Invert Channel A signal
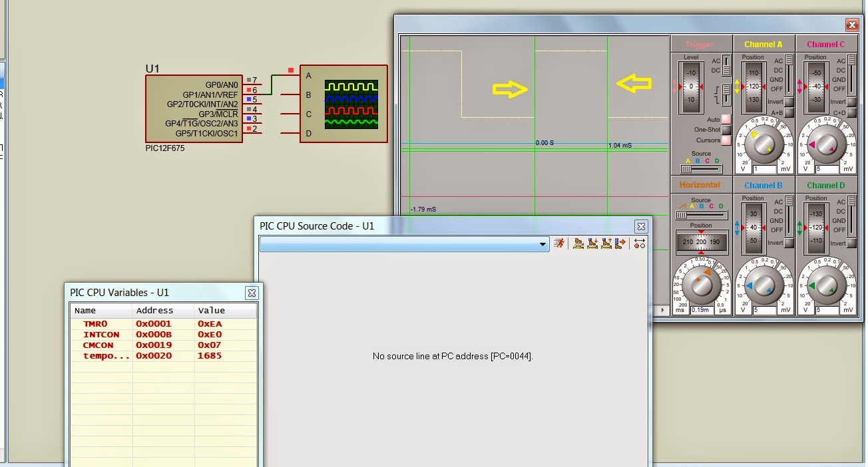The width and height of the screenshot is (868, 467). pyautogui.click(x=789, y=101)
